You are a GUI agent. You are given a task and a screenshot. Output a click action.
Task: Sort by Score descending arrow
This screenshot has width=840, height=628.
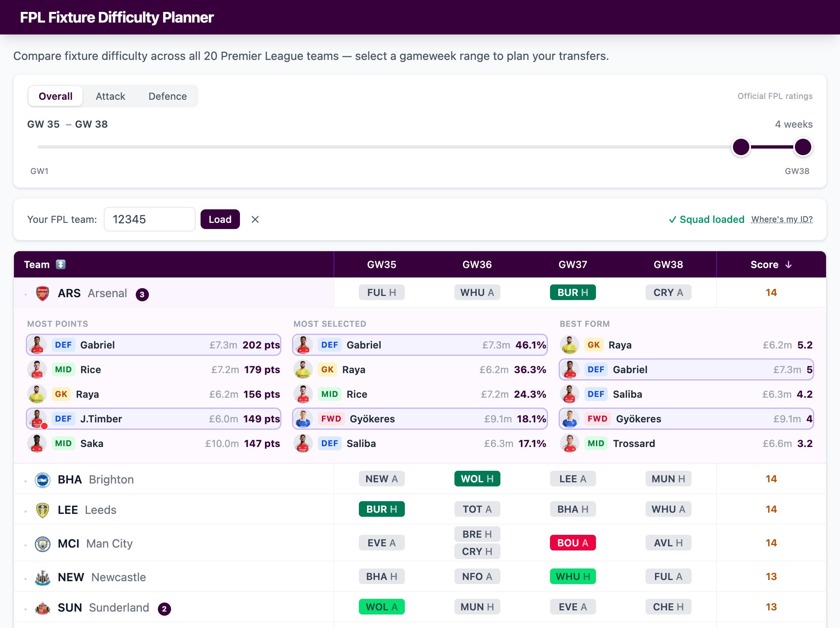(x=788, y=265)
